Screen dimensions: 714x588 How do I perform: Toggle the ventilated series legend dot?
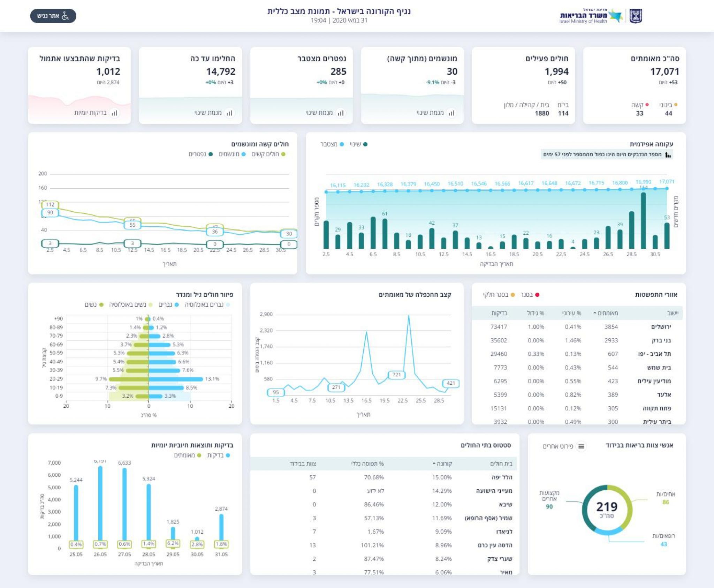click(243, 154)
